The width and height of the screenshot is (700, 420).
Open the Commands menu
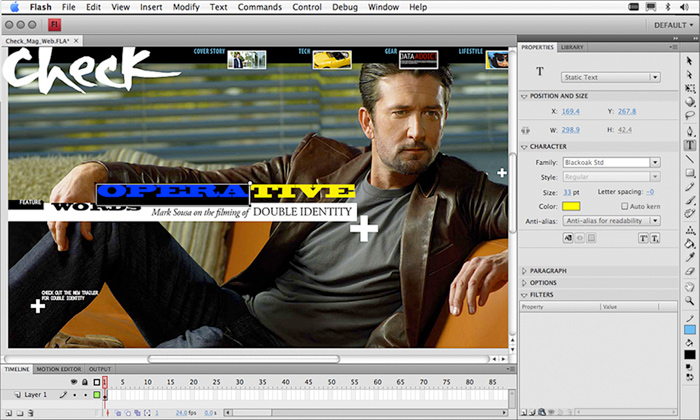[x=259, y=7]
